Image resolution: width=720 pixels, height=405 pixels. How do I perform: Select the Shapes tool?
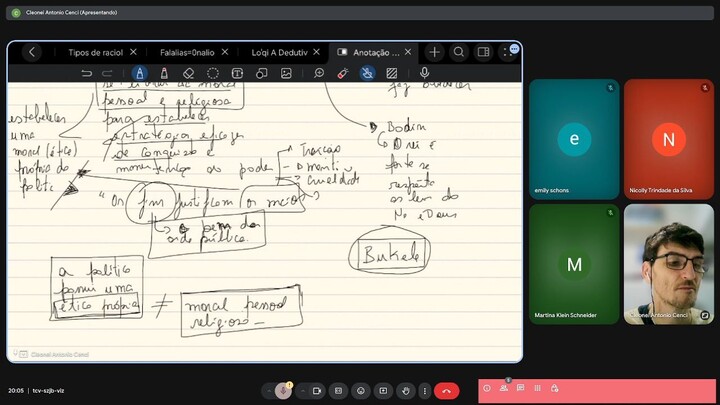click(261, 73)
